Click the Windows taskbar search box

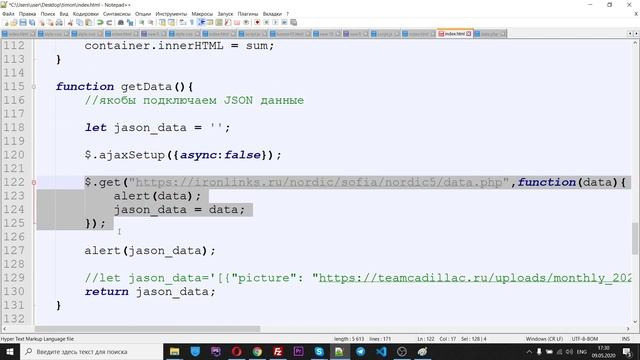pos(91,351)
